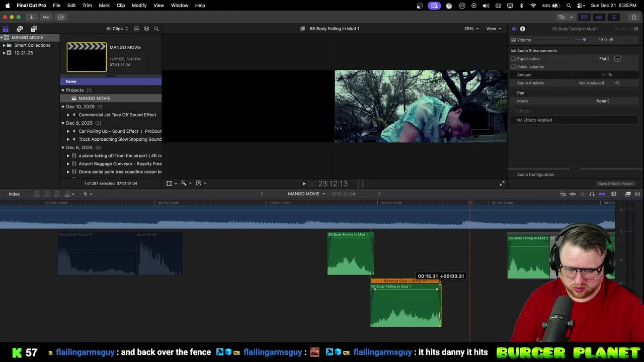Toggle the Browser panel visibility icon

click(584, 17)
